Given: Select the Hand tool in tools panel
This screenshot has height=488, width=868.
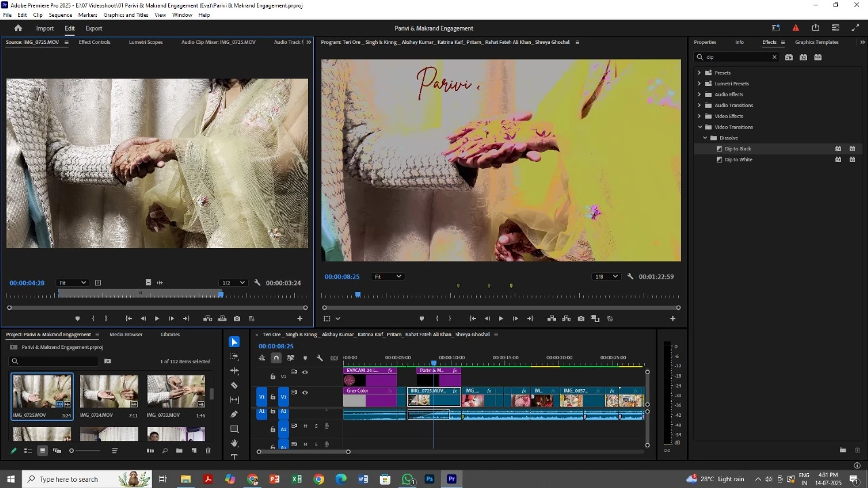Looking at the screenshot, I should (x=235, y=443).
